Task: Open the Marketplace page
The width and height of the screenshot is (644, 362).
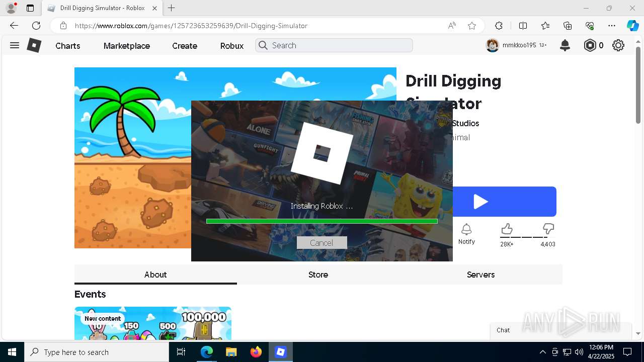Action: (127, 46)
